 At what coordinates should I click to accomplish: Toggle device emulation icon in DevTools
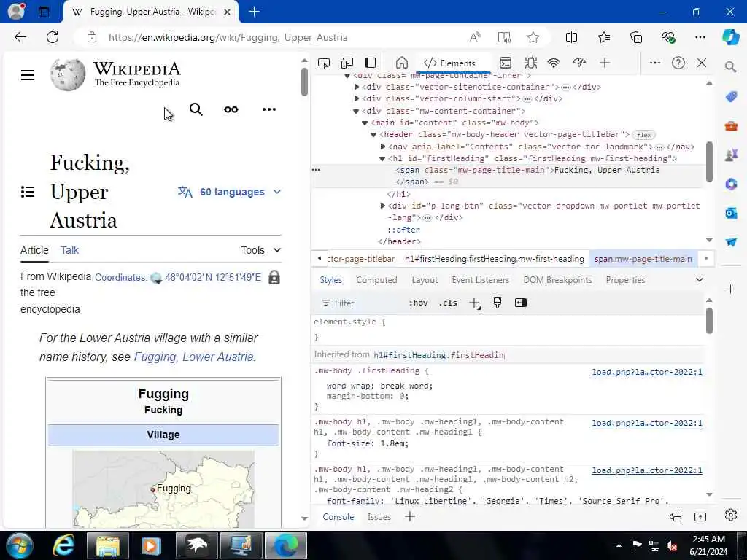(347, 63)
